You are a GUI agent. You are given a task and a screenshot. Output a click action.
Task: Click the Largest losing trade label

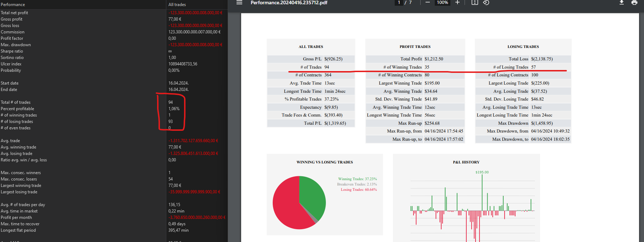pyautogui.click(x=19, y=192)
